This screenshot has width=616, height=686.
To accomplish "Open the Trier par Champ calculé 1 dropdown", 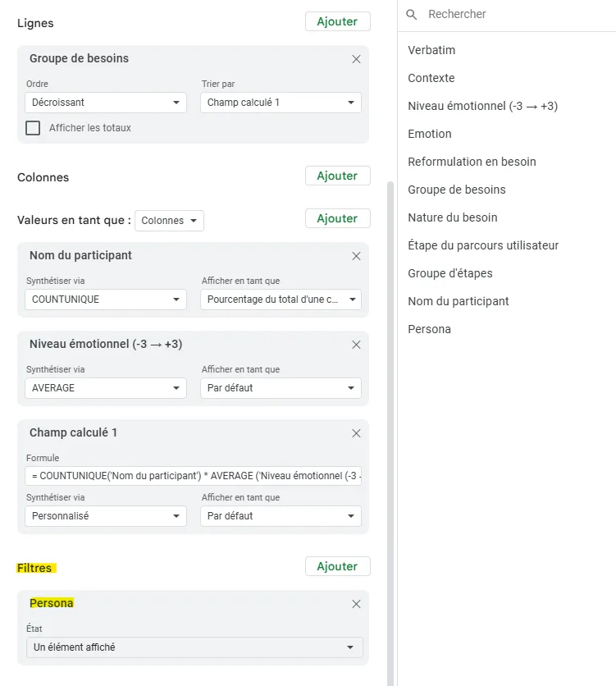I will pyautogui.click(x=280, y=103).
